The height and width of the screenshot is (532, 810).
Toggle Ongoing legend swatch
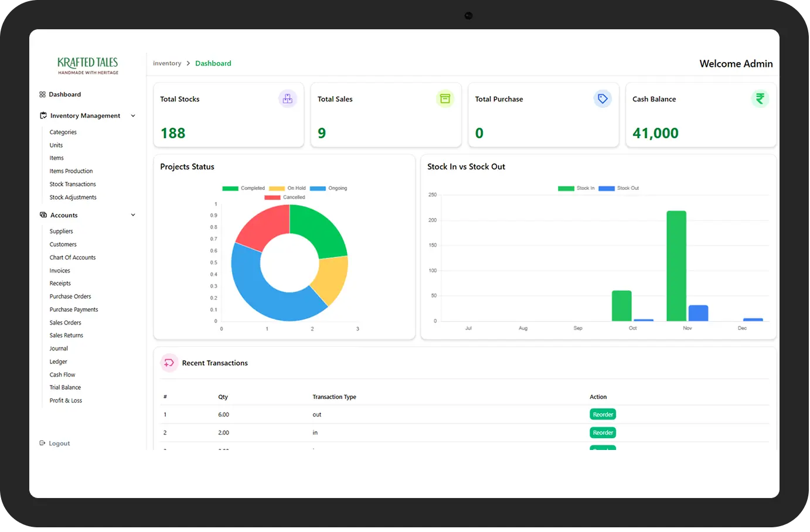[x=318, y=189]
